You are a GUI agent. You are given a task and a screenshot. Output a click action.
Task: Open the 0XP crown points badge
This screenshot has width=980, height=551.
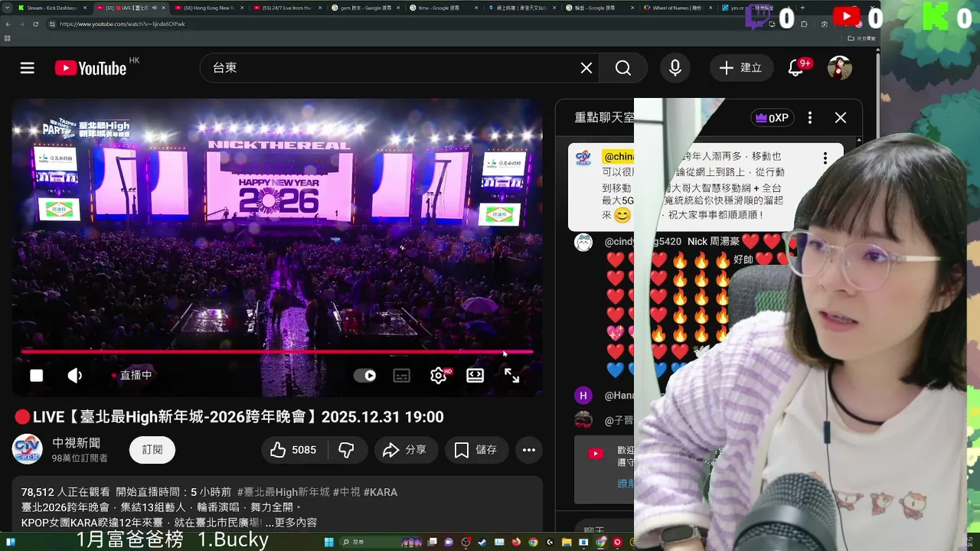[x=772, y=118]
